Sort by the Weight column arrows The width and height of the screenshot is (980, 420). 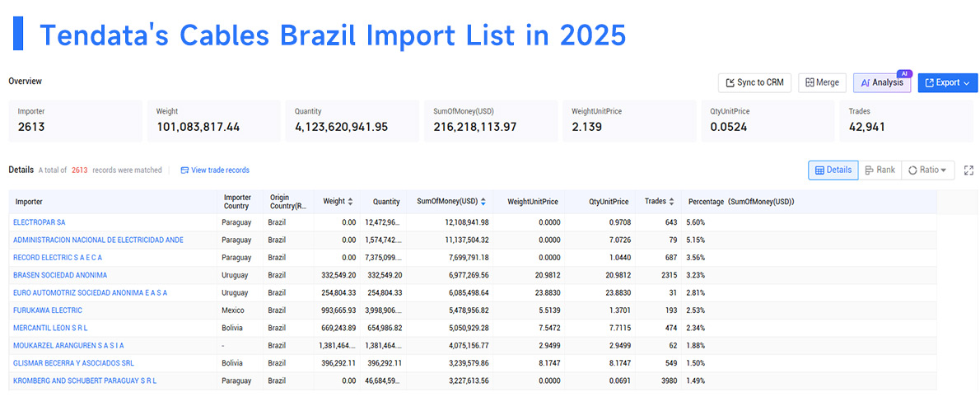(x=350, y=202)
